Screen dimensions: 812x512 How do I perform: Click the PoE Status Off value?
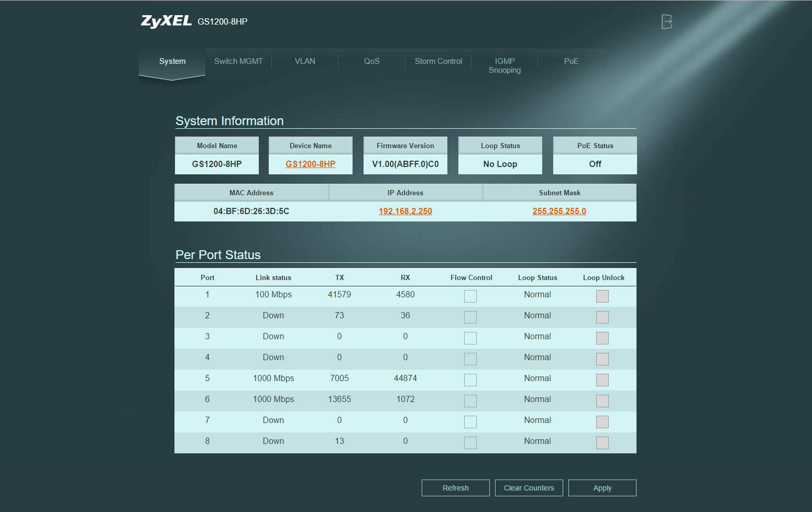pos(595,164)
